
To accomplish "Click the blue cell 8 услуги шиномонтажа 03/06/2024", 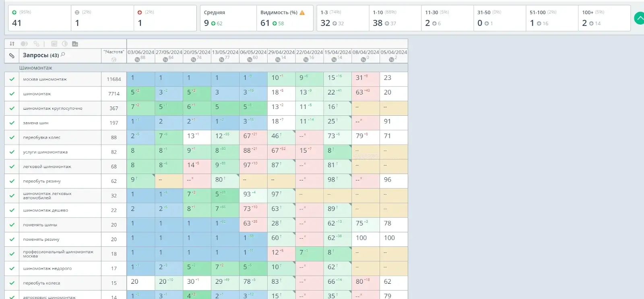I will 141,152.
